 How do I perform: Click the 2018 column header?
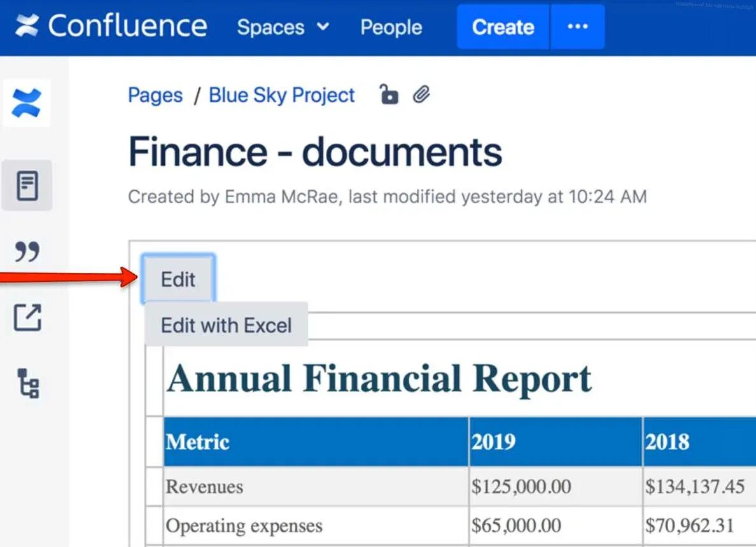[699, 441]
